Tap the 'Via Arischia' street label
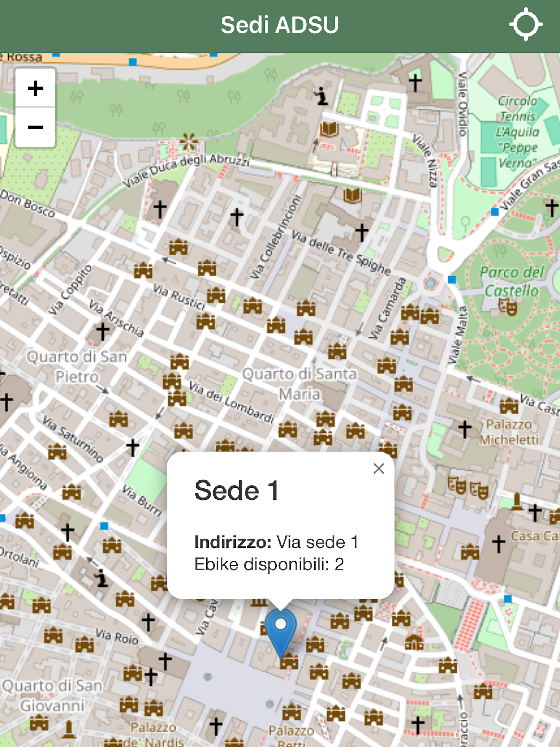 [x=116, y=318]
